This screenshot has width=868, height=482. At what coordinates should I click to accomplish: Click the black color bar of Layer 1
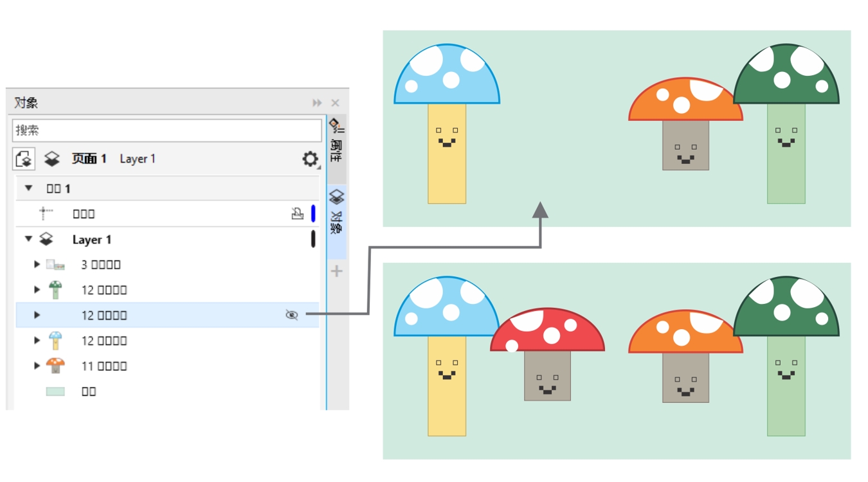point(313,239)
